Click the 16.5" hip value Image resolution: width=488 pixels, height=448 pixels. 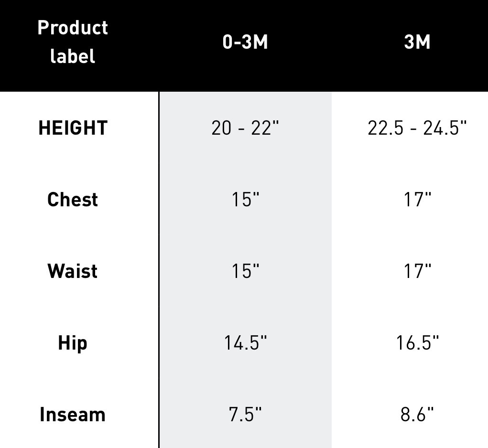[417, 343]
